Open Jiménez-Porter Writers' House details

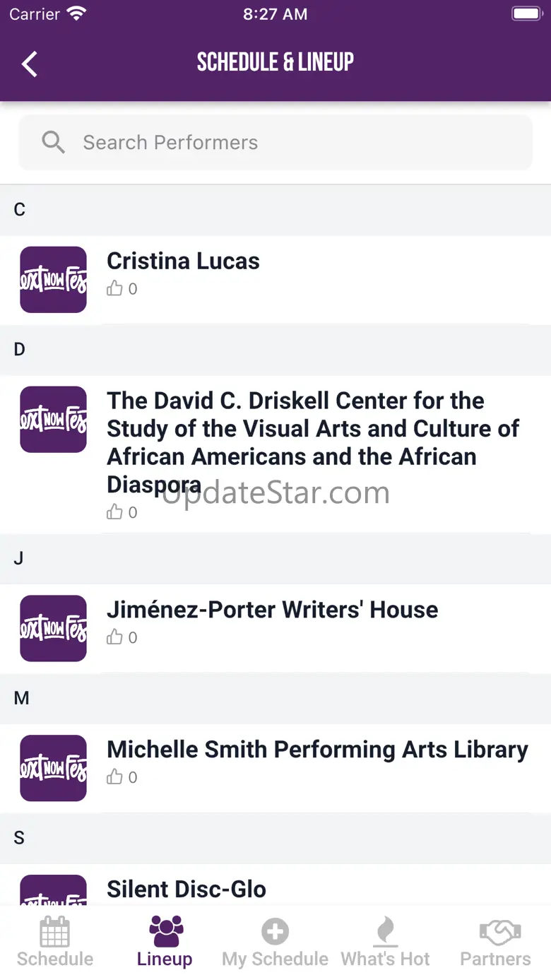272,610
